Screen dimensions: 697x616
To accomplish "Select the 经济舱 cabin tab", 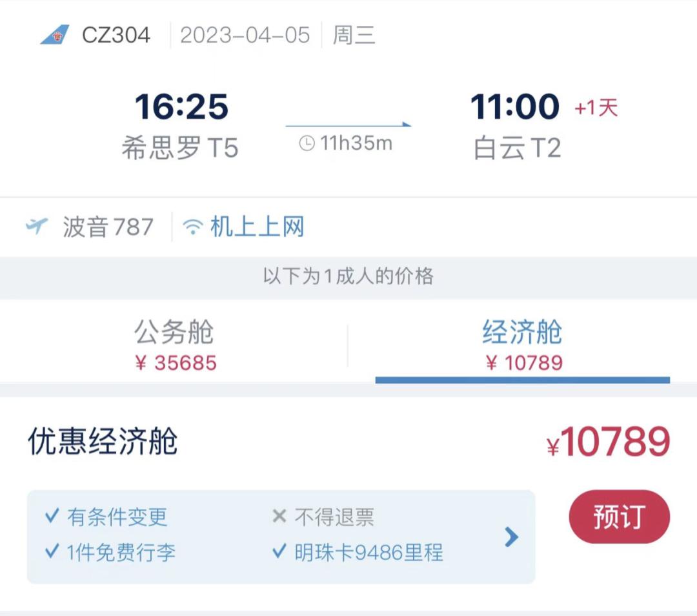I will pos(523,342).
